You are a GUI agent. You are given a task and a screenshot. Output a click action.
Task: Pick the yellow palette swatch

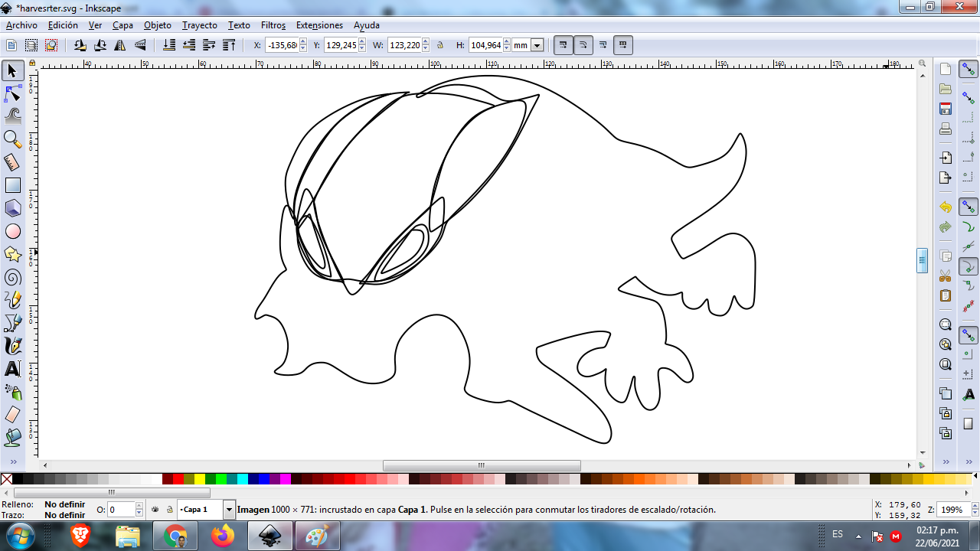pos(199,479)
